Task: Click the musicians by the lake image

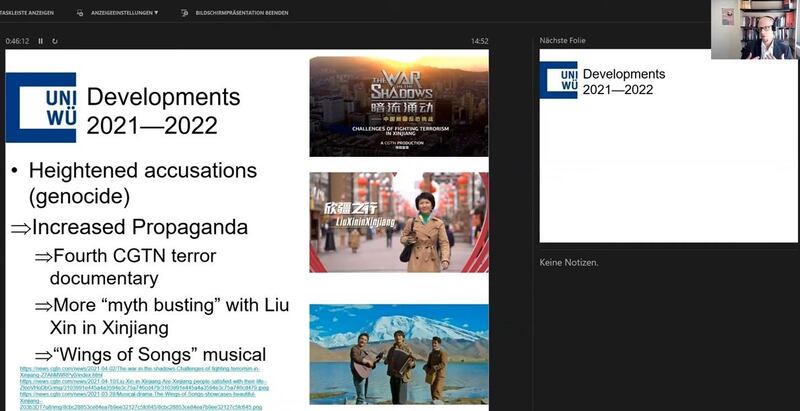Action: (398, 353)
